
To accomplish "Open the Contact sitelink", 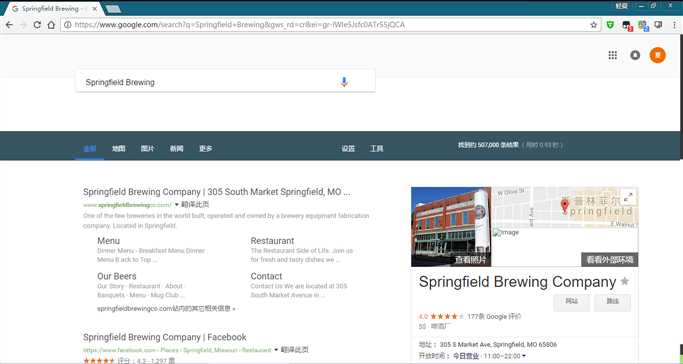I will [x=266, y=276].
